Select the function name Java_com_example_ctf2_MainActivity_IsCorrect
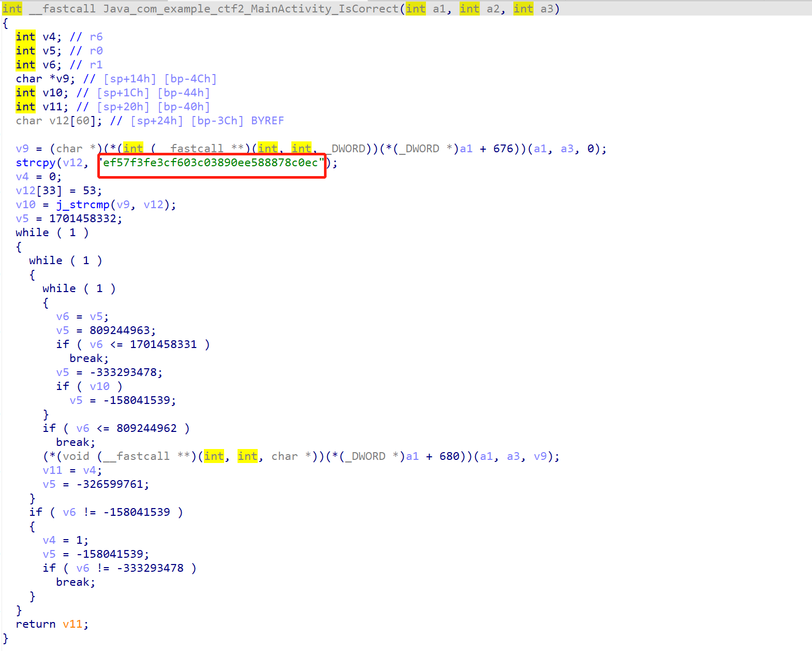Image resolution: width=812 pixels, height=651 pixels. pyautogui.click(x=250, y=9)
